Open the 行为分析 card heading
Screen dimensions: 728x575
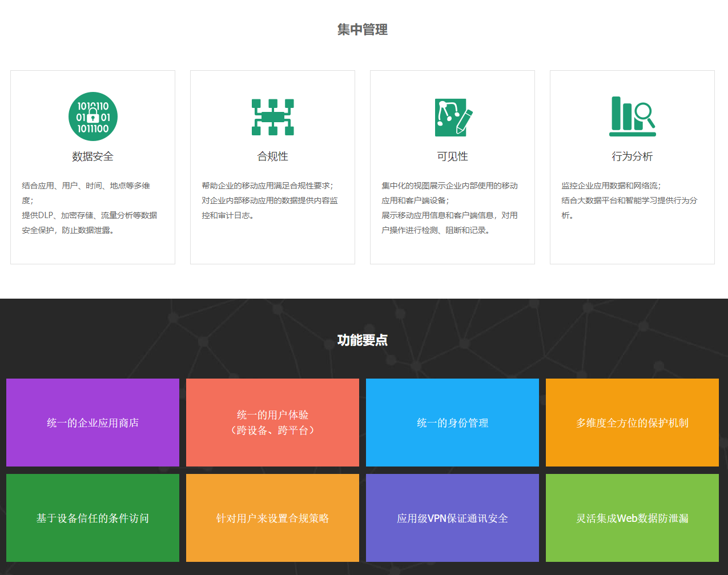tap(632, 156)
